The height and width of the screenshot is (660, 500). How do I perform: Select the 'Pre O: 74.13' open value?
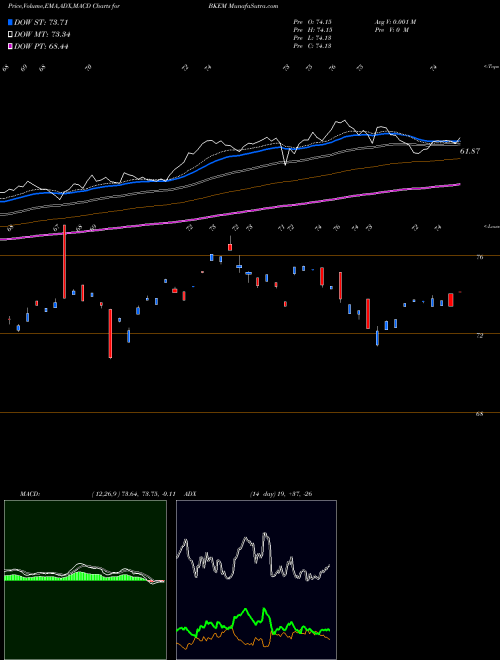312,22
